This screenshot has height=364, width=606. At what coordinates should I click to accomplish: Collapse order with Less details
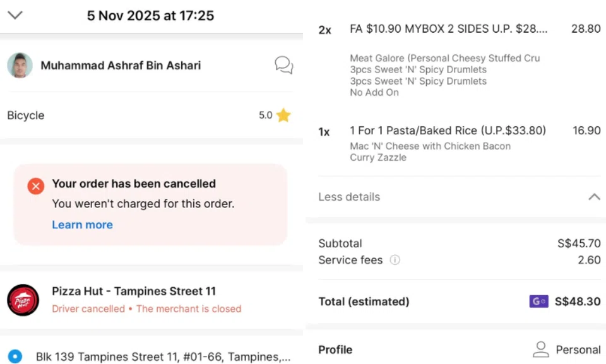pyautogui.click(x=349, y=197)
